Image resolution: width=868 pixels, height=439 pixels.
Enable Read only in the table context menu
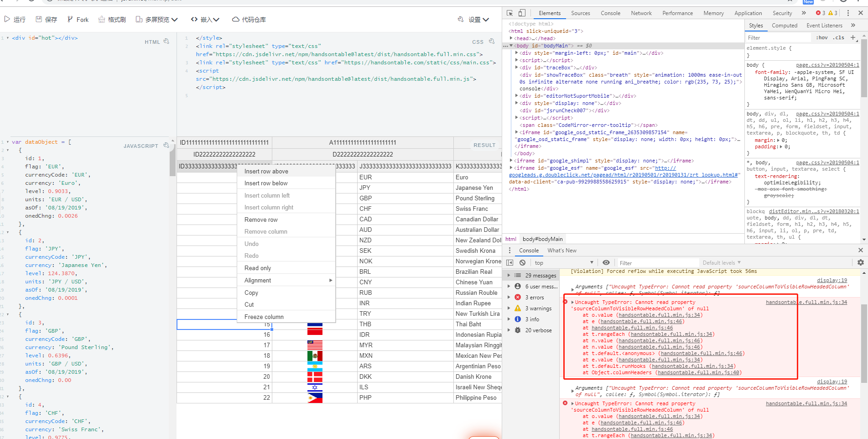click(257, 268)
